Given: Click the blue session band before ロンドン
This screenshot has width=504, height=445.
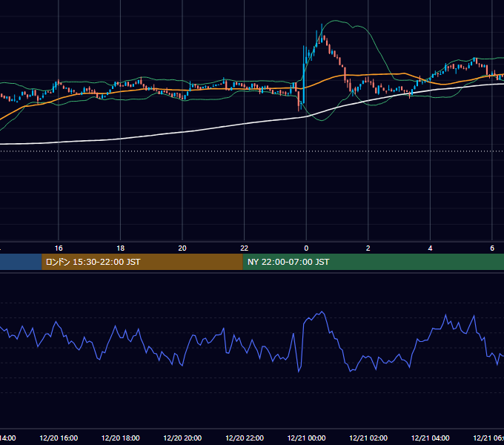Looking at the screenshot, I should [x=21, y=262].
